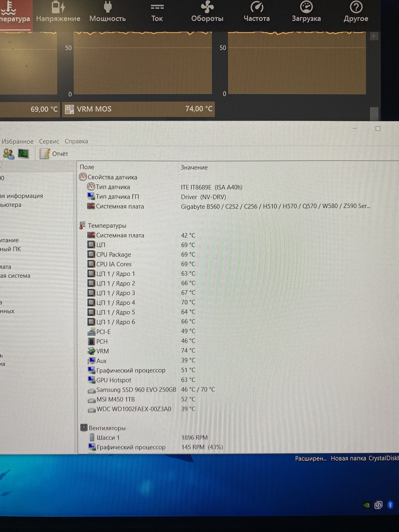Image resolution: width=399 pixels, height=532 pixels.
Task: Open the Загрузка tab
Action: pyautogui.click(x=306, y=12)
